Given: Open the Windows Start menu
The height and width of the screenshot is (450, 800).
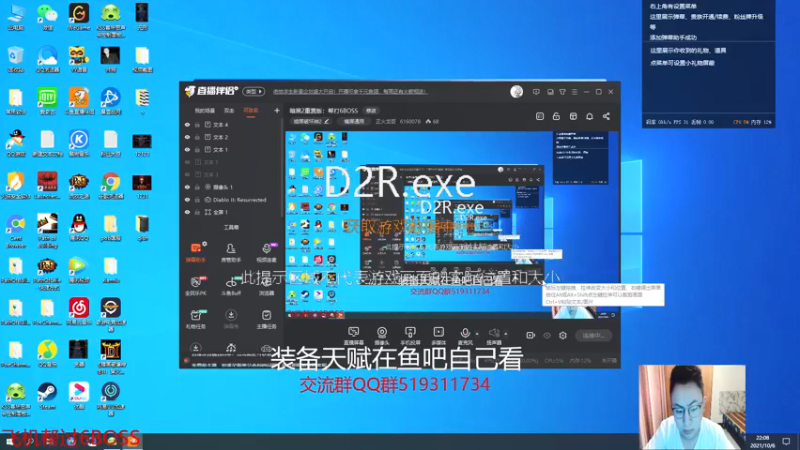Looking at the screenshot, I should click(9, 442).
